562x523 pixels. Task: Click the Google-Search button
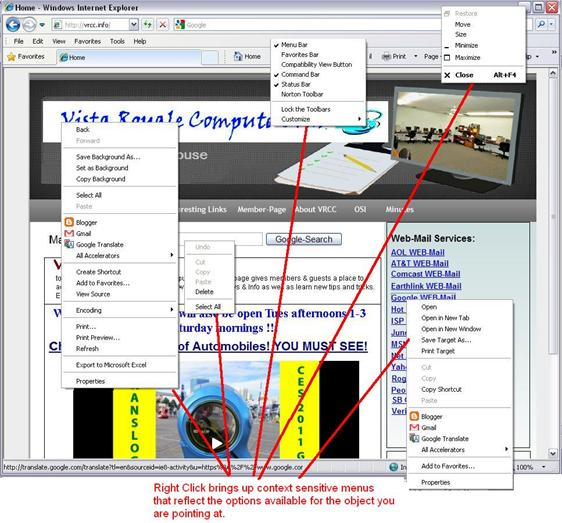click(x=304, y=239)
